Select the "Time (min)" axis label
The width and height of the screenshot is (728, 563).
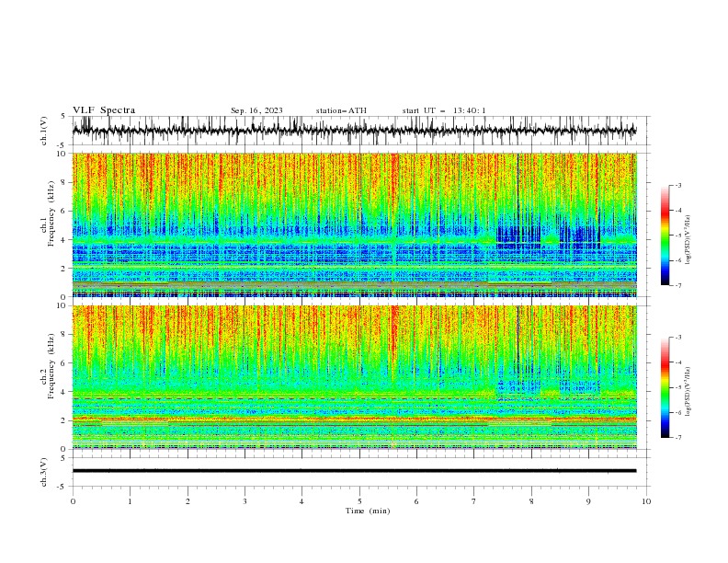click(x=368, y=511)
